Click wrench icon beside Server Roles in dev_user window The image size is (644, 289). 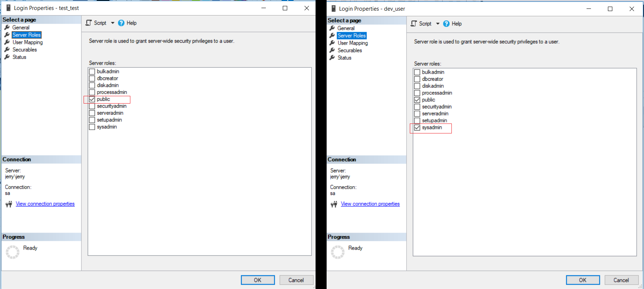tap(332, 35)
